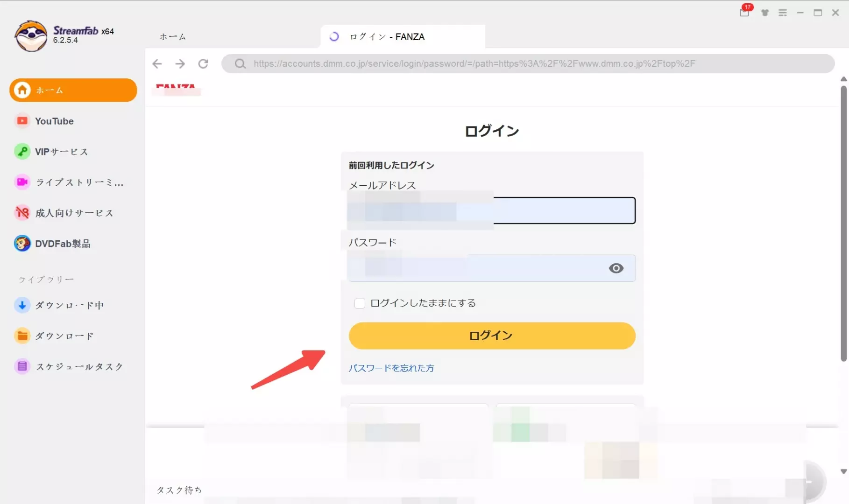
Task: Click the vertical page scrollbar
Action: [843, 224]
